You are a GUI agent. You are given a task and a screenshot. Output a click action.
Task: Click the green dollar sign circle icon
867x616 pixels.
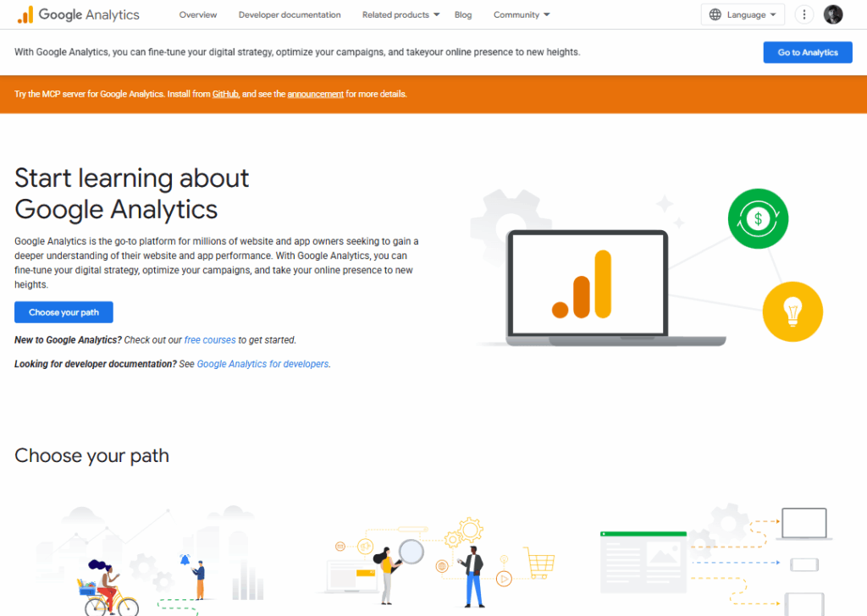(x=758, y=219)
